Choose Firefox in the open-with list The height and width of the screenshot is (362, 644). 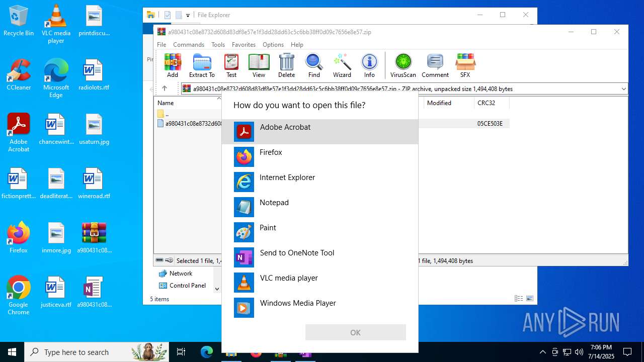coord(320,157)
